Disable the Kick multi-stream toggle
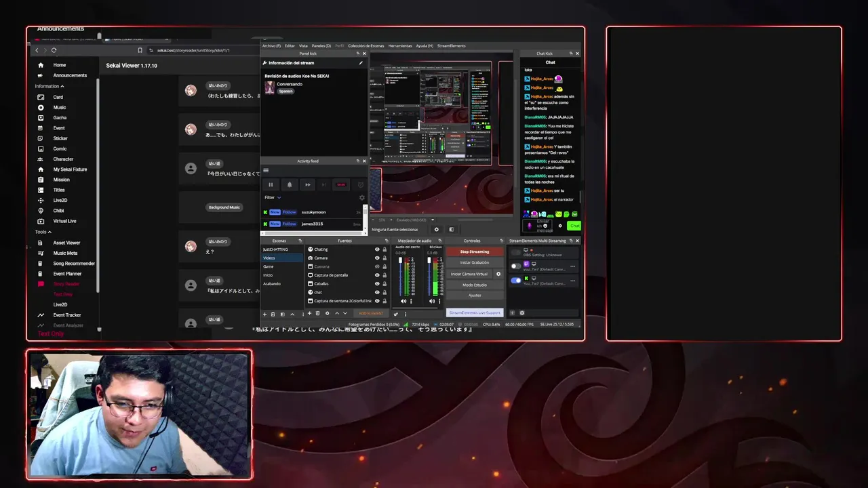 pos(516,281)
